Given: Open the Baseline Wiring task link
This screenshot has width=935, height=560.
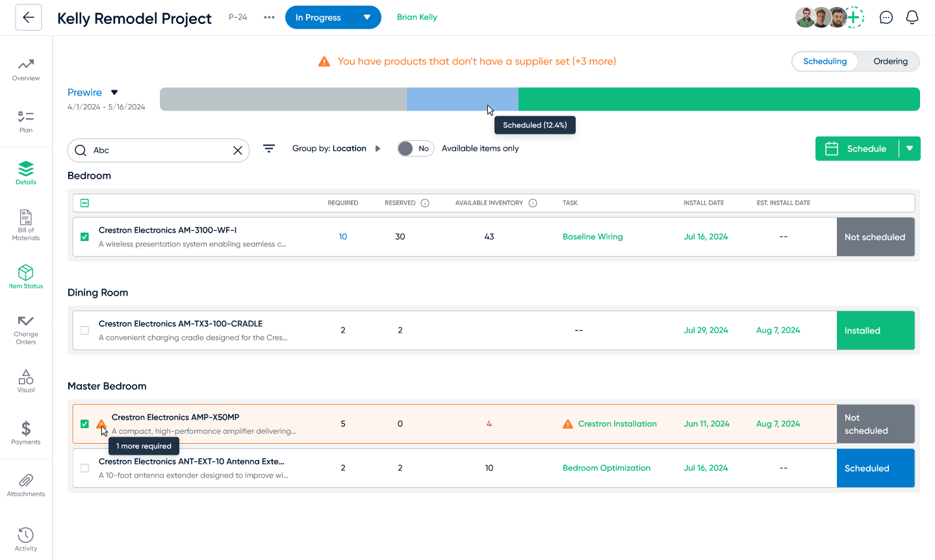Looking at the screenshot, I should [593, 236].
